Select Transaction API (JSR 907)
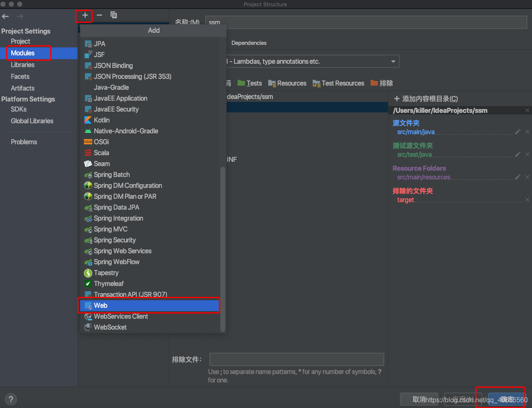The height and width of the screenshot is (408, 532). [x=150, y=294]
